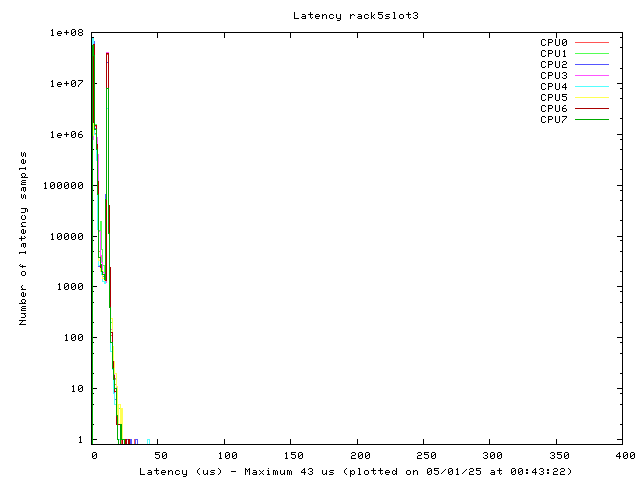Click the y-axis label '10'

[77, 389]
